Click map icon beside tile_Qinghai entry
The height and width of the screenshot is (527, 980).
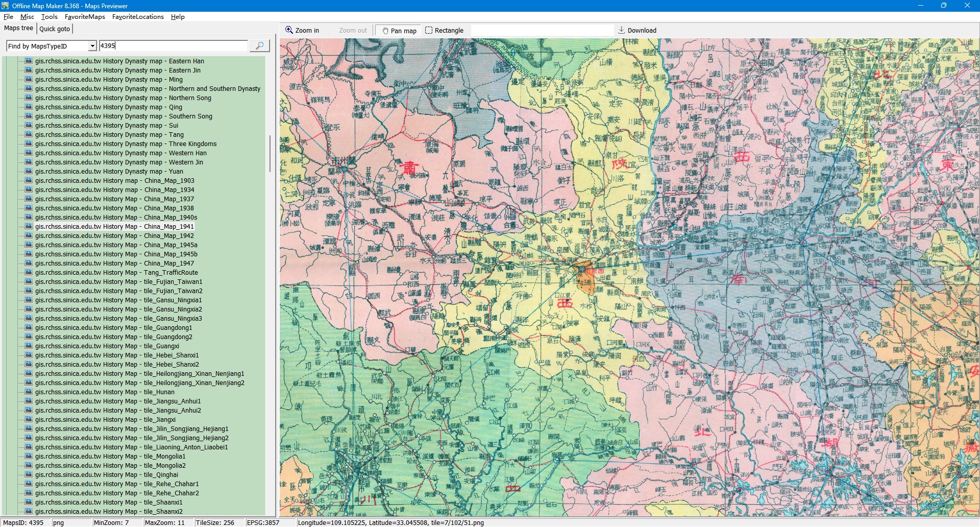(x=29, y=475)
